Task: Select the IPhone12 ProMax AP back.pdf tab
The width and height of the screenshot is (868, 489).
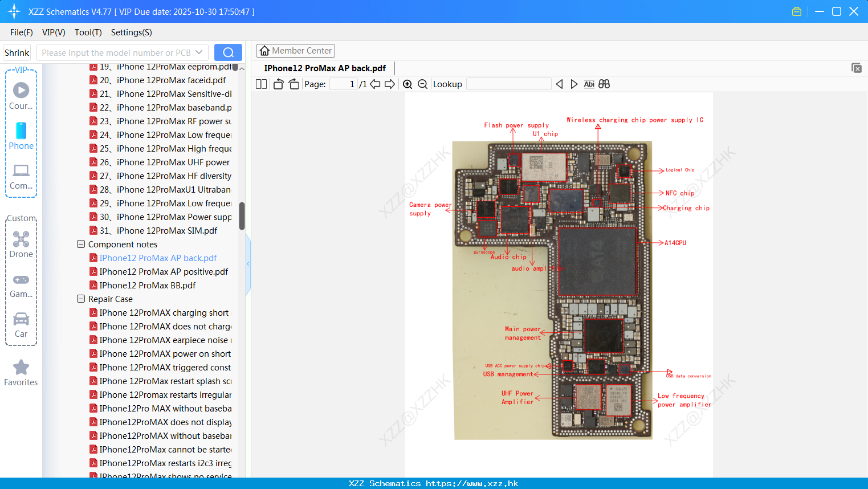Action: click(x=325, y=68)
